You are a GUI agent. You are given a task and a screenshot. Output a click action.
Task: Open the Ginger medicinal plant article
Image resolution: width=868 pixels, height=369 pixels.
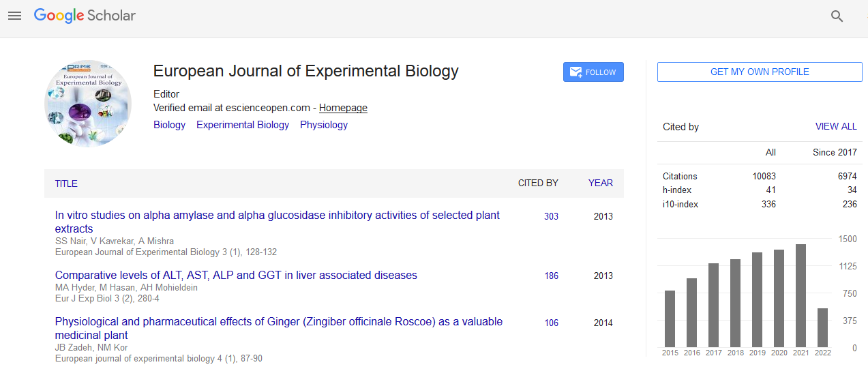(x=278, y=322)
